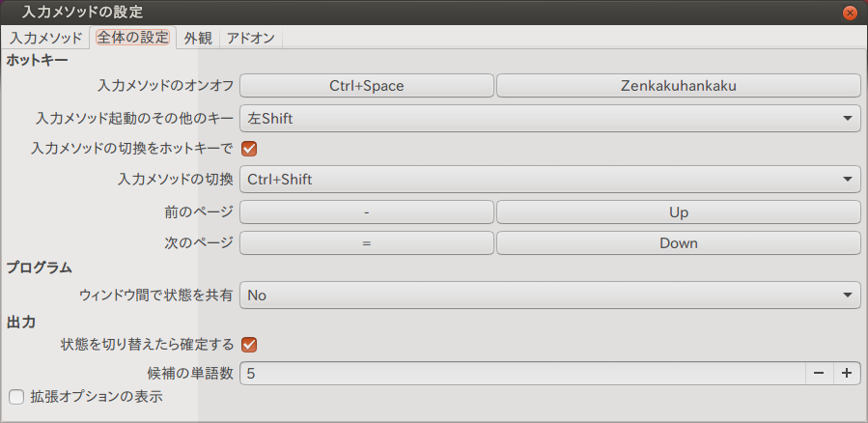Close the input method settings window
The width and height of the screenshot is (868, 423).
point(850,12)
